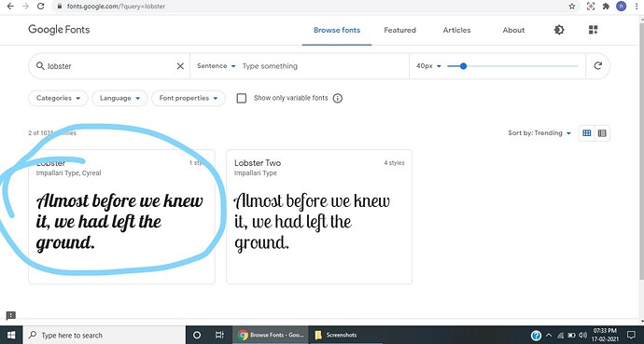Click the Windows taskbar search box
Image resolution: width=644 pixels, height=344 pixels.
[105, 335]
